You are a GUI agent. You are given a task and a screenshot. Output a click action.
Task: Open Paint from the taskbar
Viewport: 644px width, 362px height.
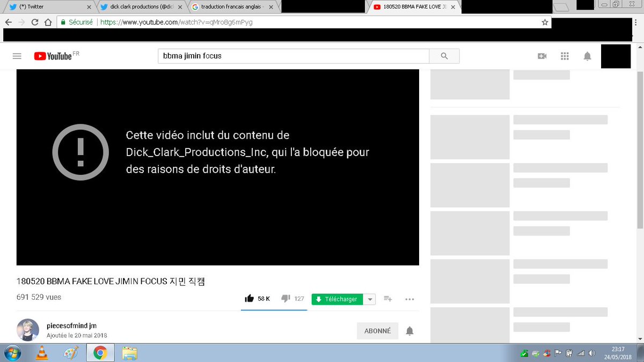(71, 353)
